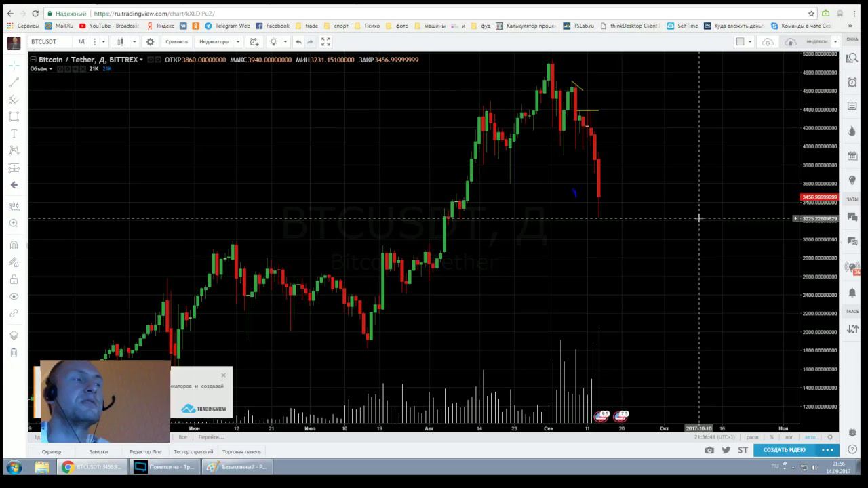868x488 pixels.
Task: Expand the indicators templates dropdown arrow
Action: point(237,41)
